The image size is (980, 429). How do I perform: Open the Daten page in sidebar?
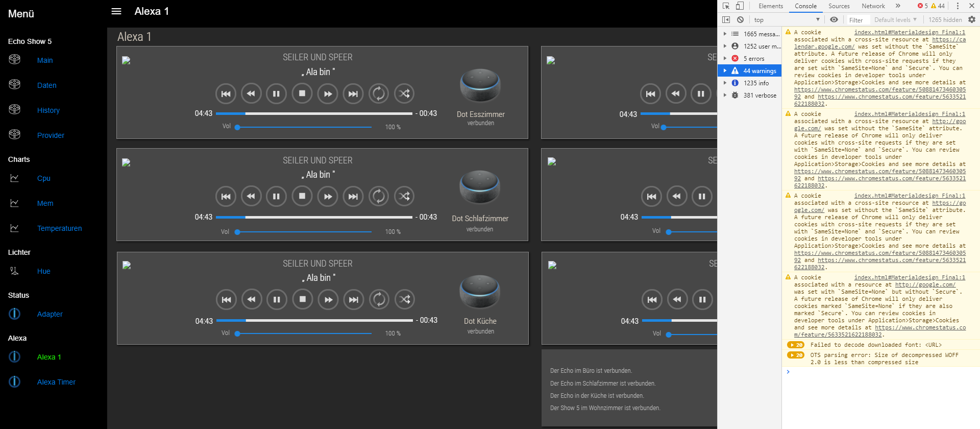click(46, 85)
